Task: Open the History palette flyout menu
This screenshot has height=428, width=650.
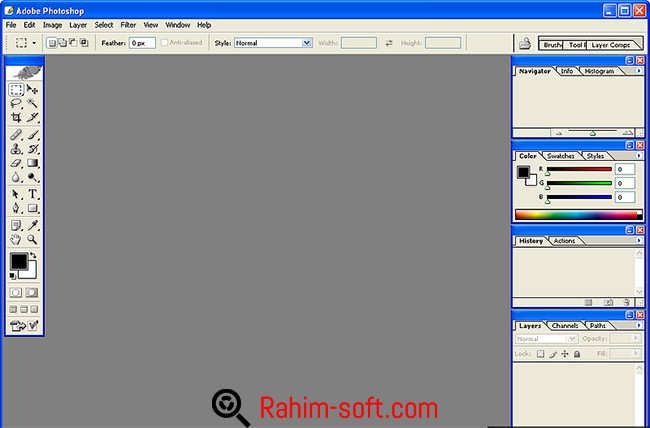Action: (x=639, y=241)
